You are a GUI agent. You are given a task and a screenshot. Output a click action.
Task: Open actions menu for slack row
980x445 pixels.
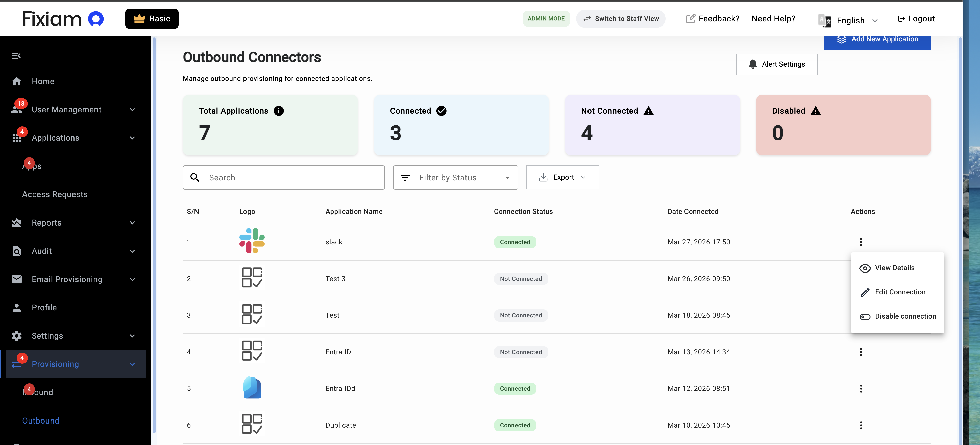tap(861, 242)
